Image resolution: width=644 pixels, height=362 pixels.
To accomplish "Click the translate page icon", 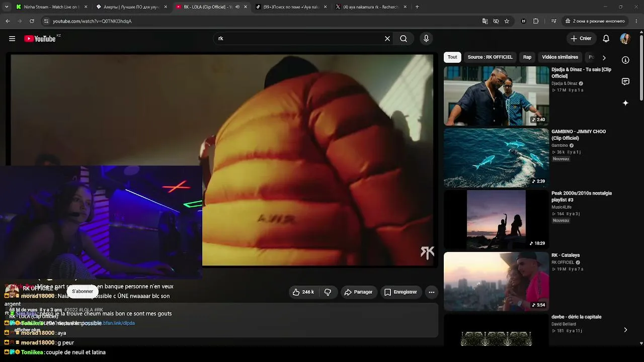I will (485, 21).
